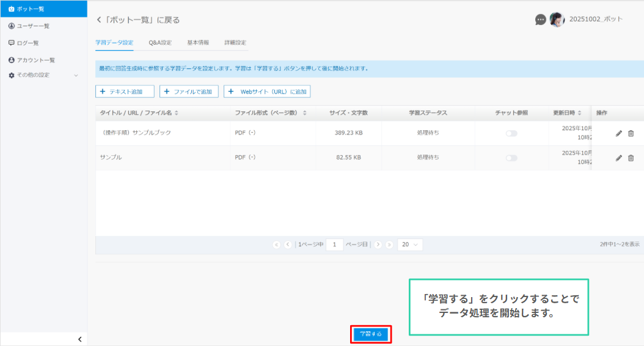
Task: Toggle チャット参照 for サンプル row
Action: point(511,158)
